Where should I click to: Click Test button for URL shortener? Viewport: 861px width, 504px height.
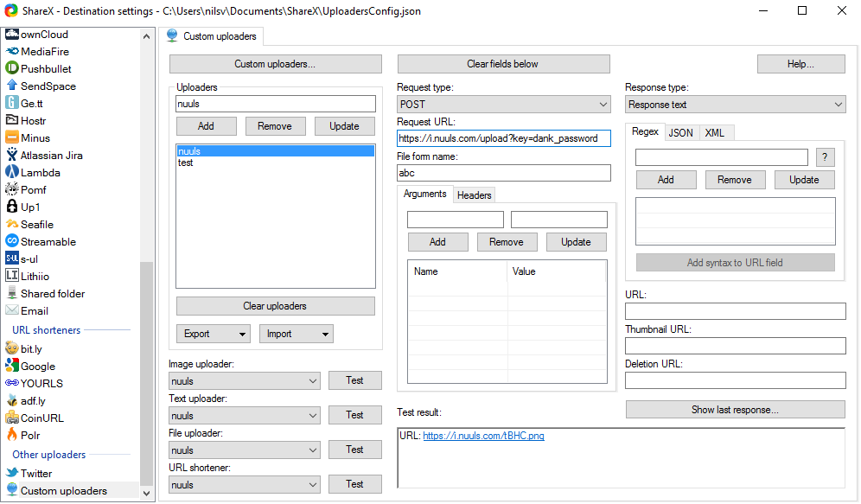click(354, 484)
